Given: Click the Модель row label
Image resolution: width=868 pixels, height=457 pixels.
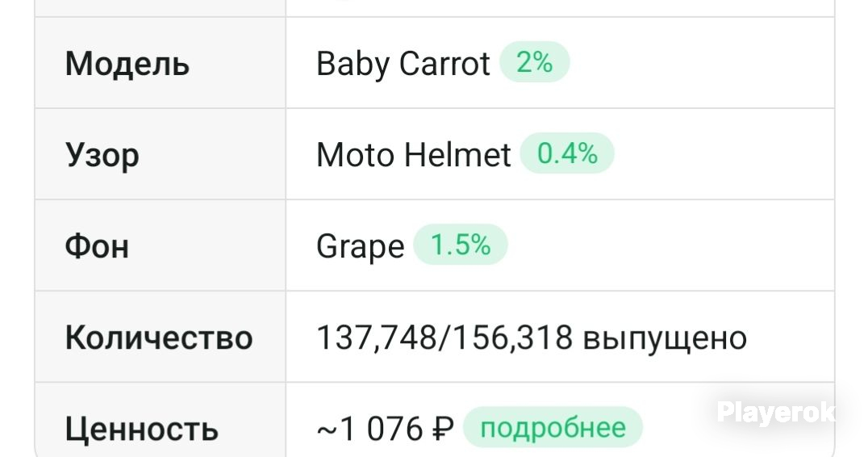Looking at the screenshot, I should pyautogui.click(x=127, y=64).
